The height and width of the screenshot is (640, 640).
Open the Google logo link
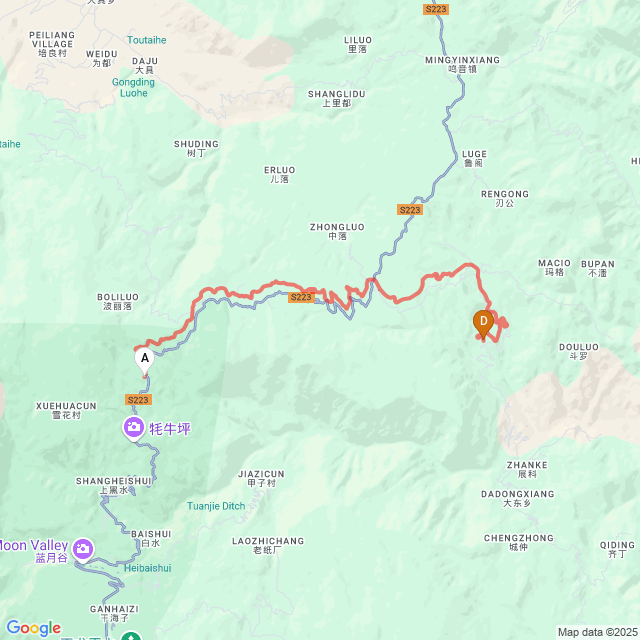pos(34,628)
